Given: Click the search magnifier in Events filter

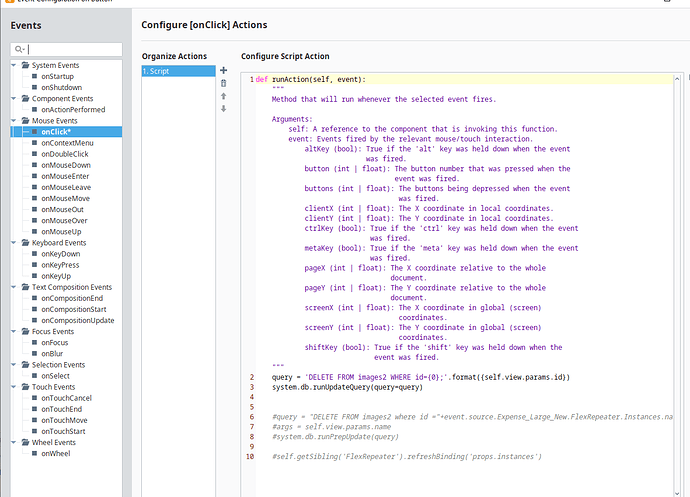Looking at the screenshot, I should click(18, 49).
